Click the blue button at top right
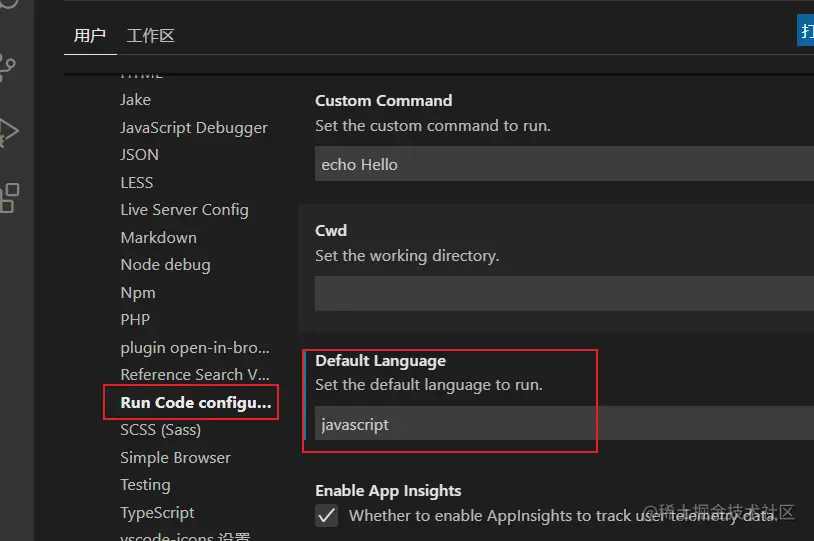The image size is (814, 541). tap(806, 31)
